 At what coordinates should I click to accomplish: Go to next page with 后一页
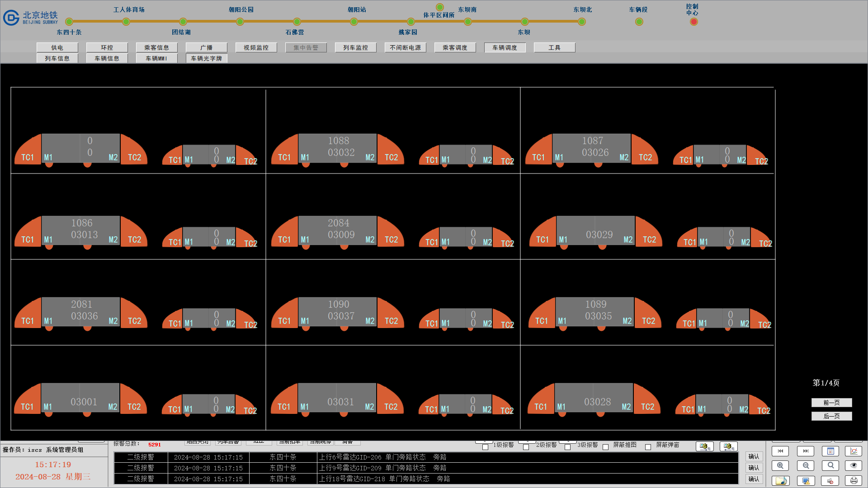831,416
